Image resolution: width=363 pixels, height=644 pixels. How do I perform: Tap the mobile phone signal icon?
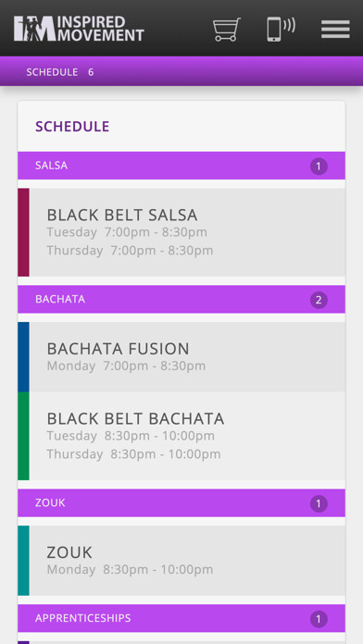click(x=281, y=29)
